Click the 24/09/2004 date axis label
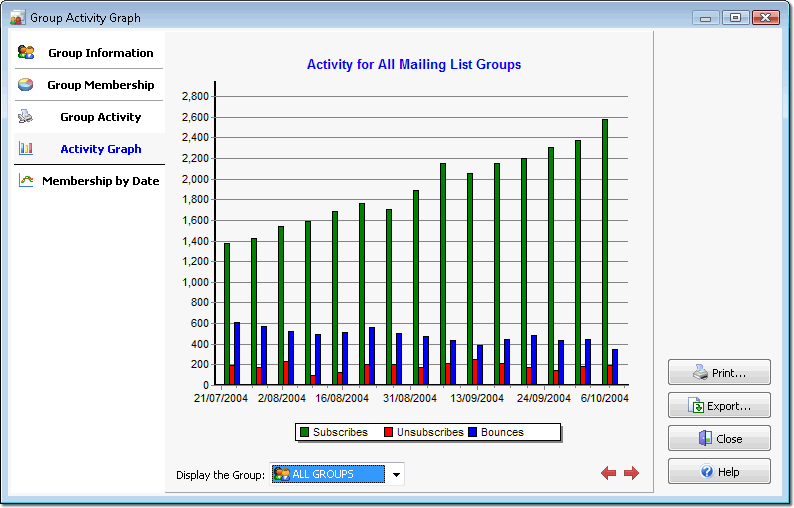The image size is (794, 508). click(x=543, y=398)
